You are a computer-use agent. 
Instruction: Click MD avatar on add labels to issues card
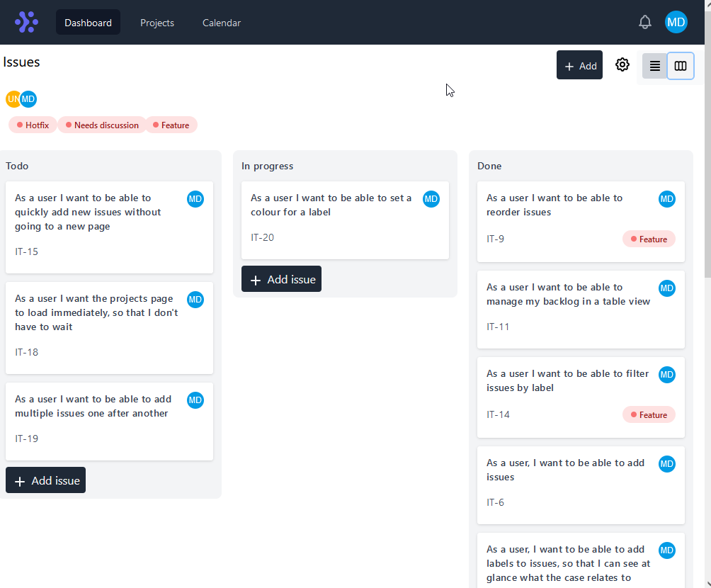click(x=667, y=550)
